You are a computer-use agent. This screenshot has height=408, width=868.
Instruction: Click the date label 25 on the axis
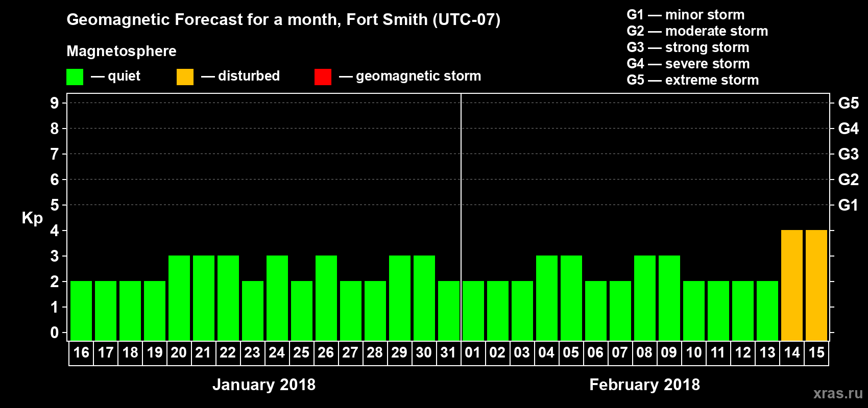[302, 353]
